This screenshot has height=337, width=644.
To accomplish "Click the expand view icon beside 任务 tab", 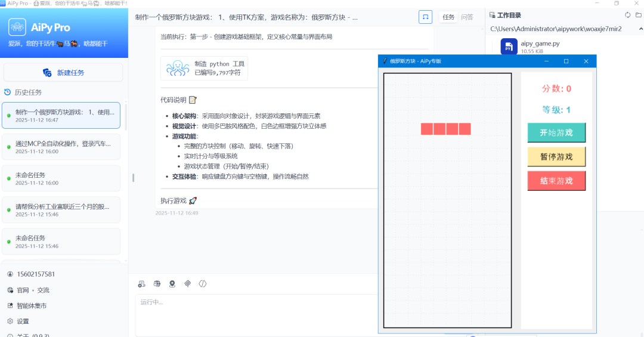I will coord(426,17).
